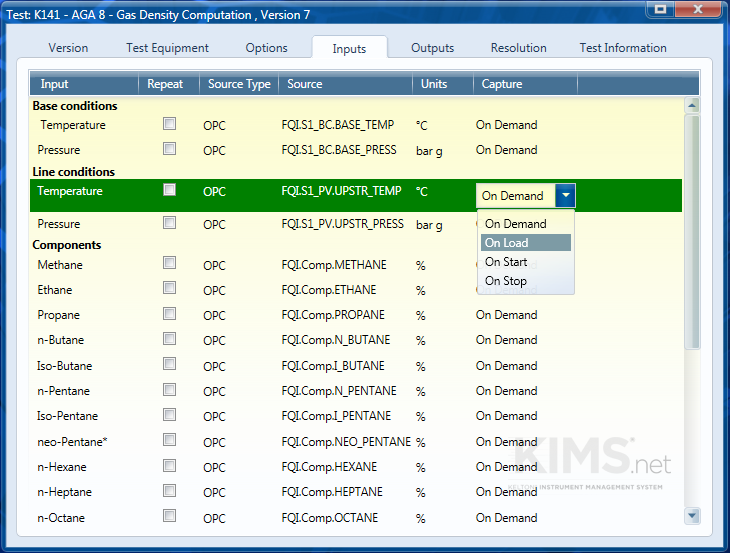730x553 pixels.
Task: Maximize the test window
Action: point(660,9)
